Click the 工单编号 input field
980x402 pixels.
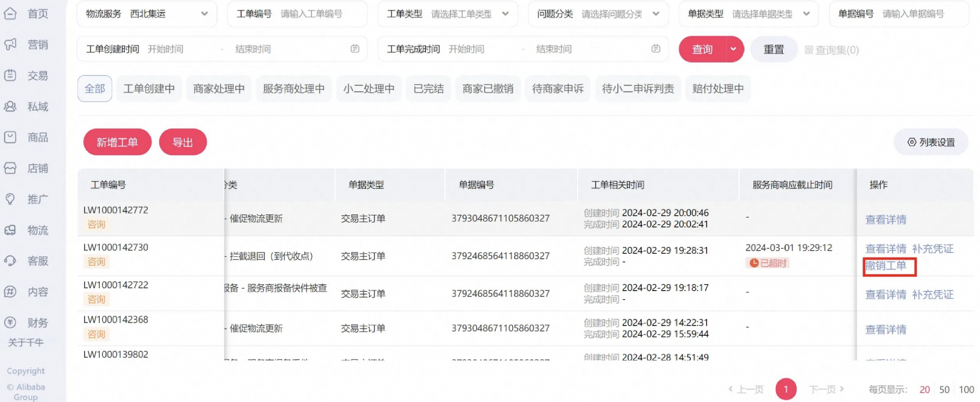tap(297, 14)
